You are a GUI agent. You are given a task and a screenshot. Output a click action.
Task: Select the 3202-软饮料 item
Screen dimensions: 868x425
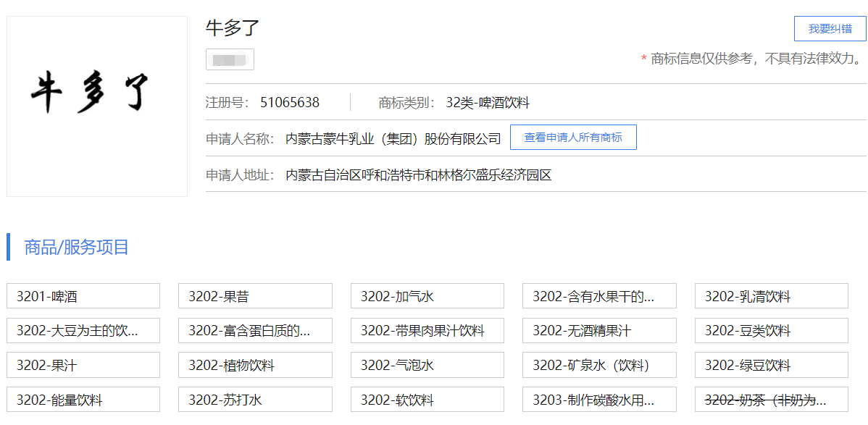coord(427,400)
